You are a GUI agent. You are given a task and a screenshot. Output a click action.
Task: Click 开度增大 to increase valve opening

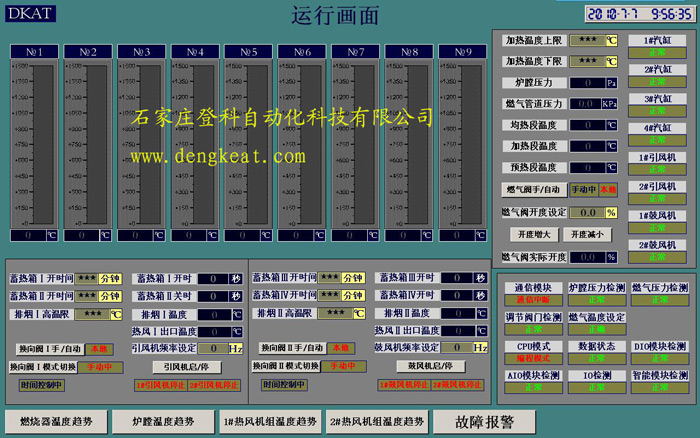(x=534, y=234)
